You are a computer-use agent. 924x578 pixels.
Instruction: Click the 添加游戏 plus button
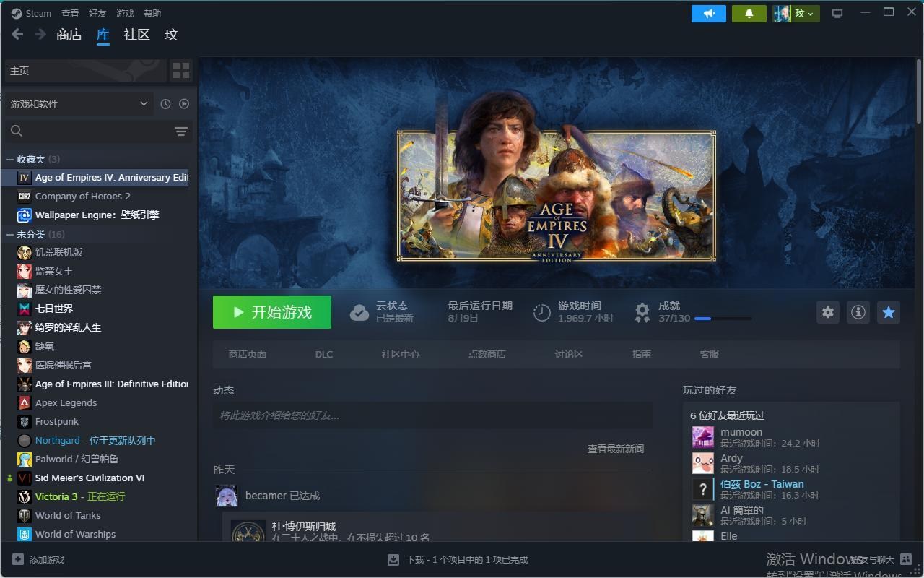click(18, 559)
